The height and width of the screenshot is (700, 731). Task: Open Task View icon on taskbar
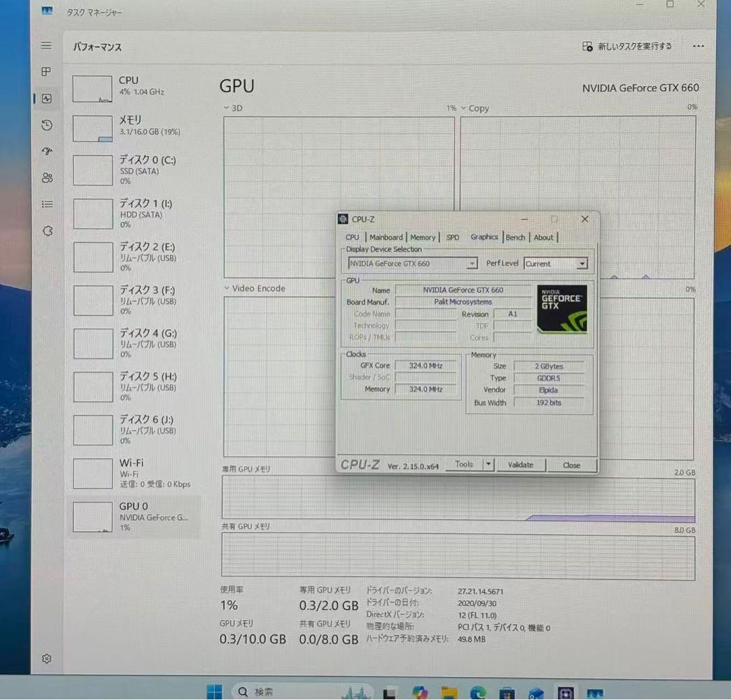pos(389,693)
